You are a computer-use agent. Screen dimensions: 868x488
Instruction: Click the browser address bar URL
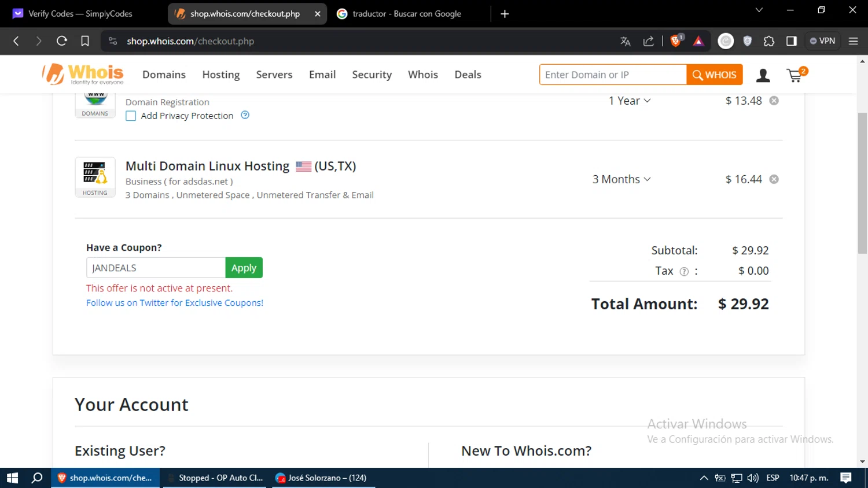click(190, 41)
